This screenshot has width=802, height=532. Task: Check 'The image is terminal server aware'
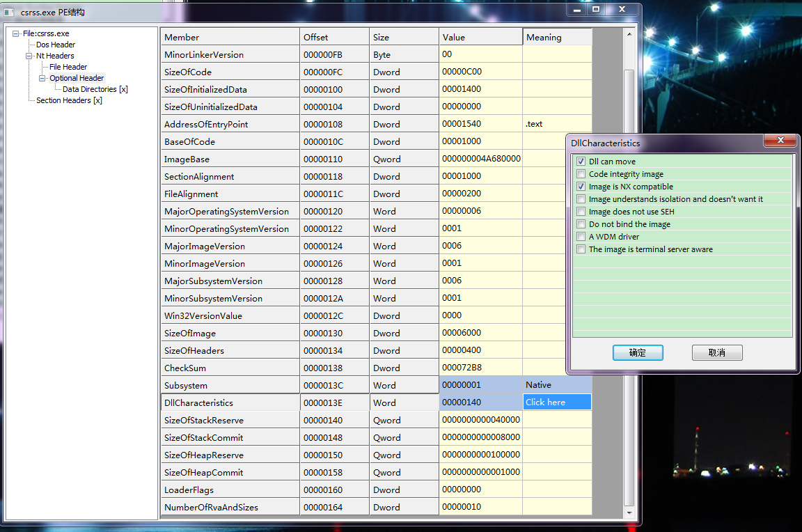click(x=581, y=249)
